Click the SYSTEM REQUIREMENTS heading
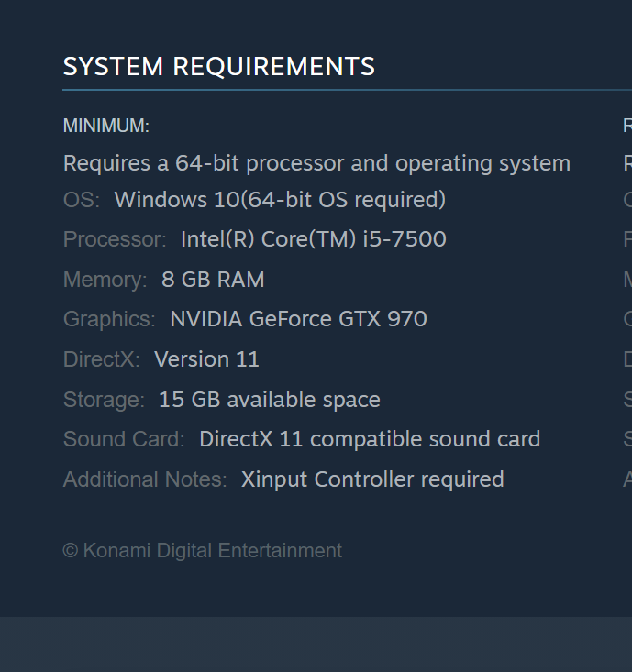The width and height of the screenshot is (632, 672). (x=218, y=66)
